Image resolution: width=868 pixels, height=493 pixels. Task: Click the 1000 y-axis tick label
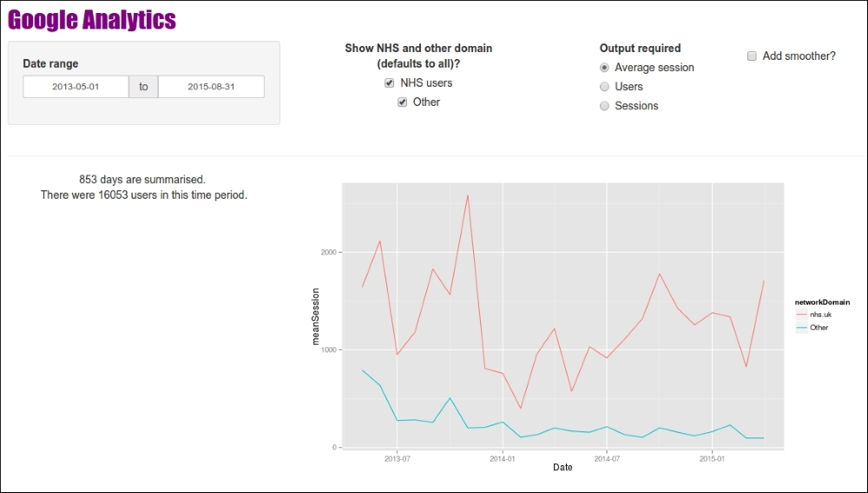(329, 350)
